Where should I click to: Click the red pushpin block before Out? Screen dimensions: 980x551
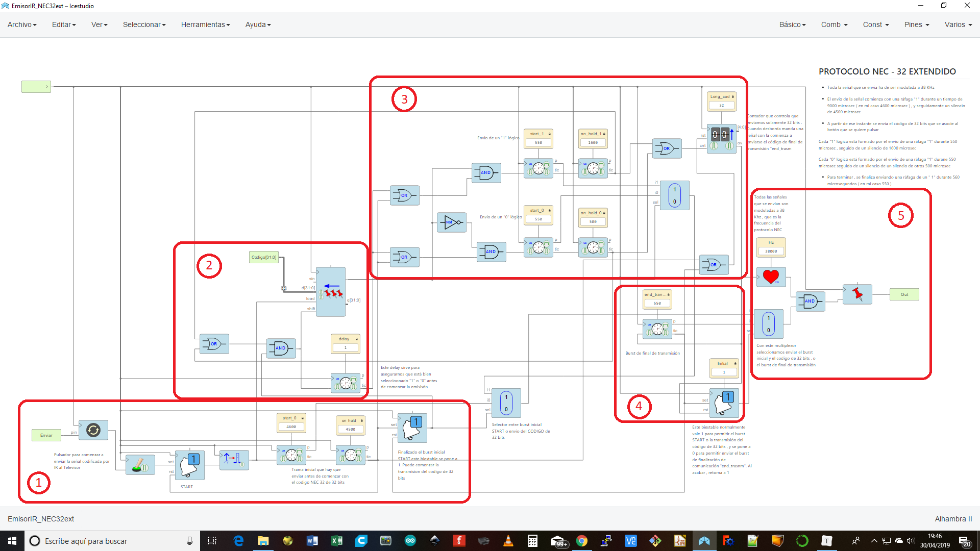[857, 294]
